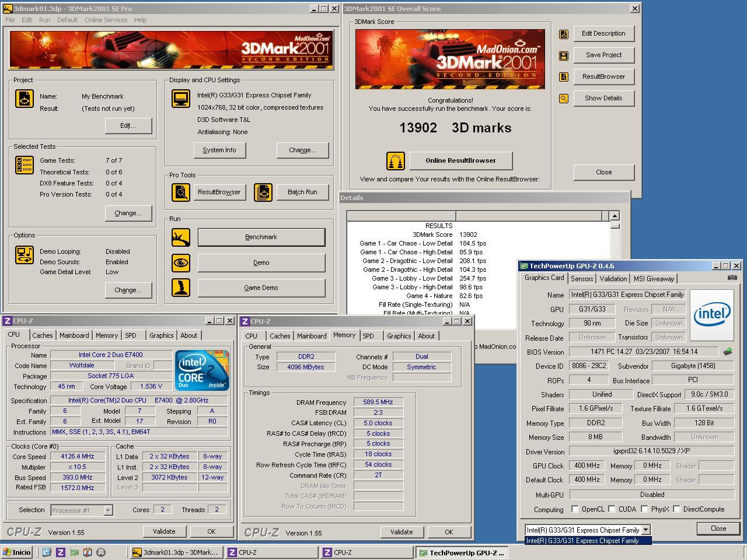Click the System Info button

click(219, 150)
